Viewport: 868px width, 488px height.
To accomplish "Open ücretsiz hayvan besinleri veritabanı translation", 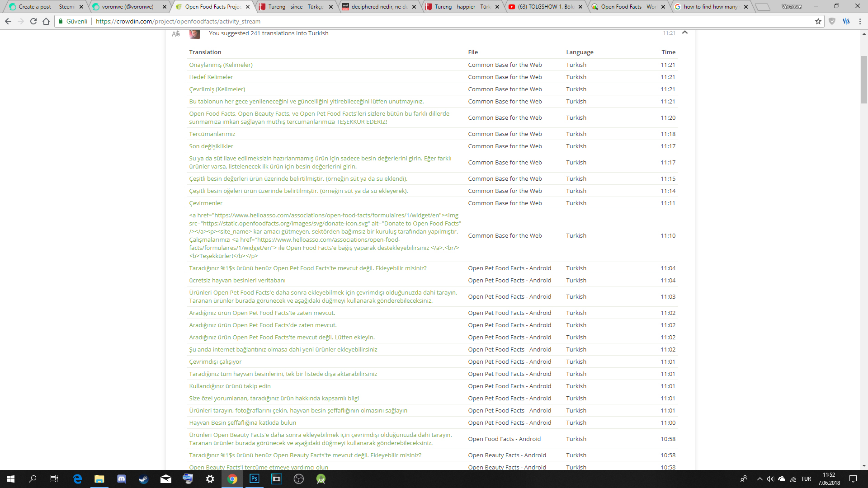I will click(237, 280).
